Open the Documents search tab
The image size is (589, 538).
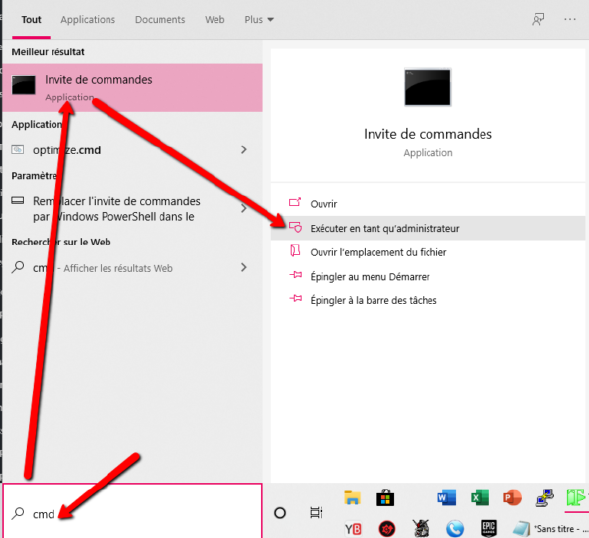pos(160,20)
